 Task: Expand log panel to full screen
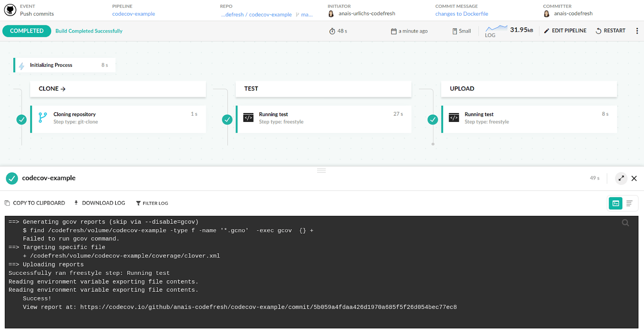(621, 178)
